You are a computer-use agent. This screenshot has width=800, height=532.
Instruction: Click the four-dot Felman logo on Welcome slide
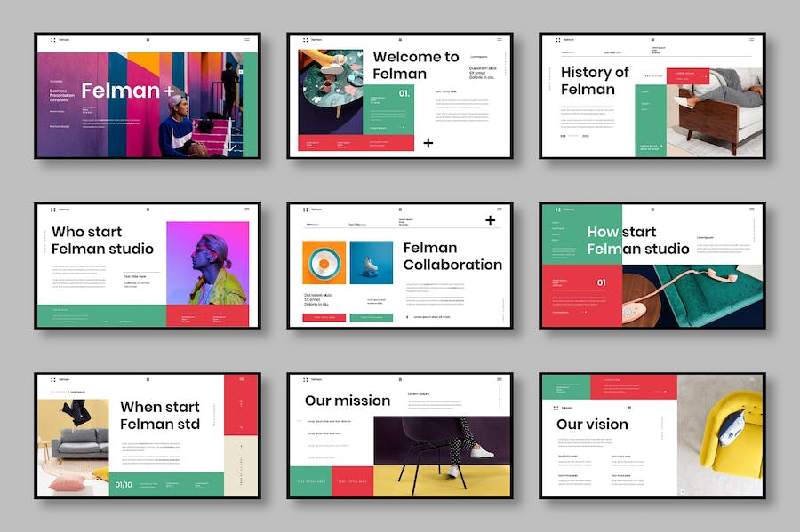(x=306, y=40)
